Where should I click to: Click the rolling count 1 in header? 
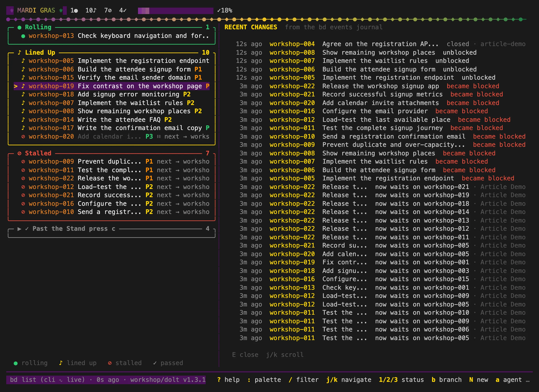coord(74,11)
